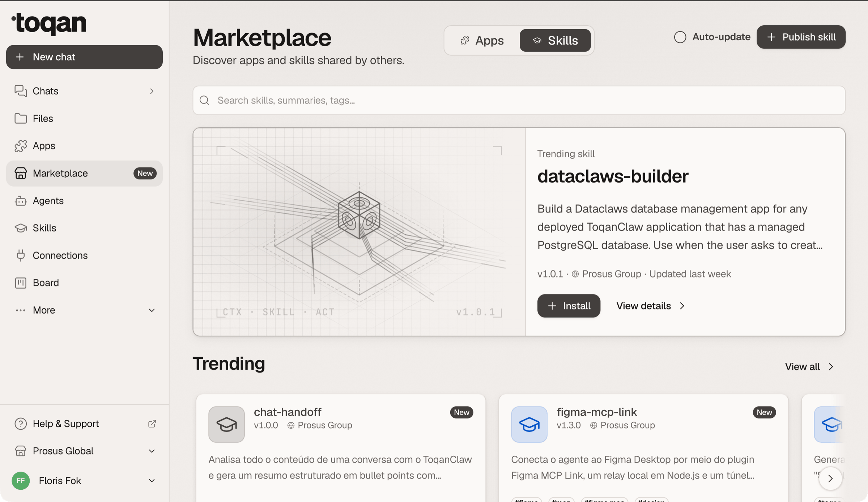Click New badge on chat-handoff card
This screenshot has width=868, height=502.
[461, 412]
